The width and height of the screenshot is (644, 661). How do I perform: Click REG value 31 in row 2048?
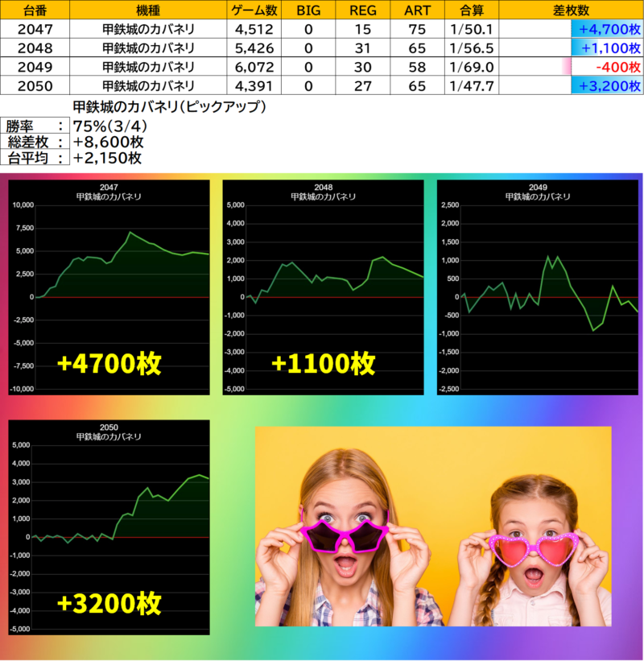pos(363,48)
